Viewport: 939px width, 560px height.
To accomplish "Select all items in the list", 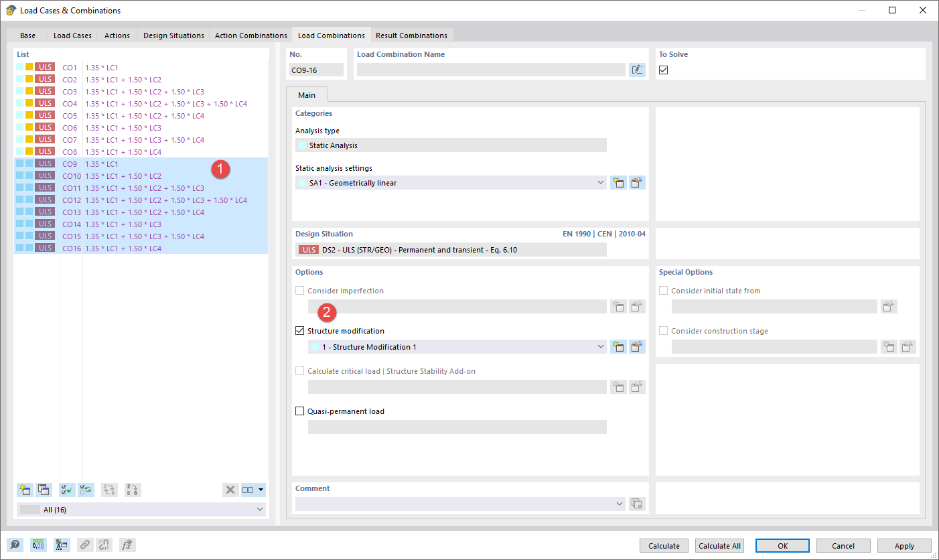I will pyautogui.click(x=67, y=490).
